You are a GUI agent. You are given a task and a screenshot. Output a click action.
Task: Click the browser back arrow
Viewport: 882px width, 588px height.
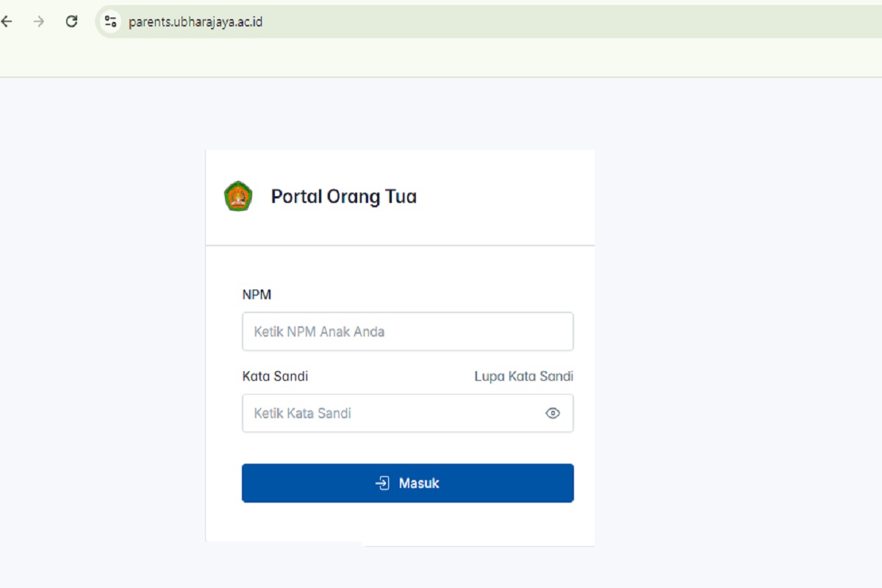[x=7, y=21]
